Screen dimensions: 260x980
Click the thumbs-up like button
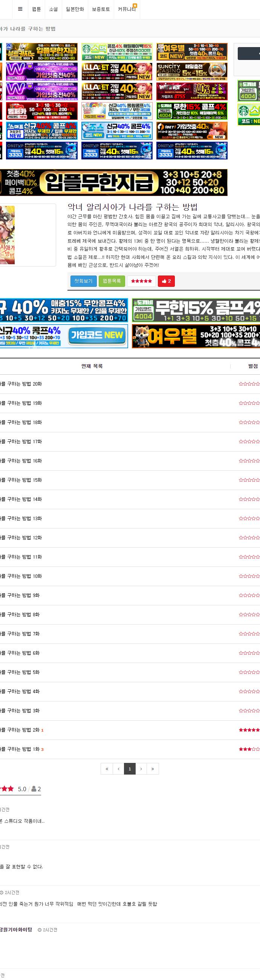(166, 281)
